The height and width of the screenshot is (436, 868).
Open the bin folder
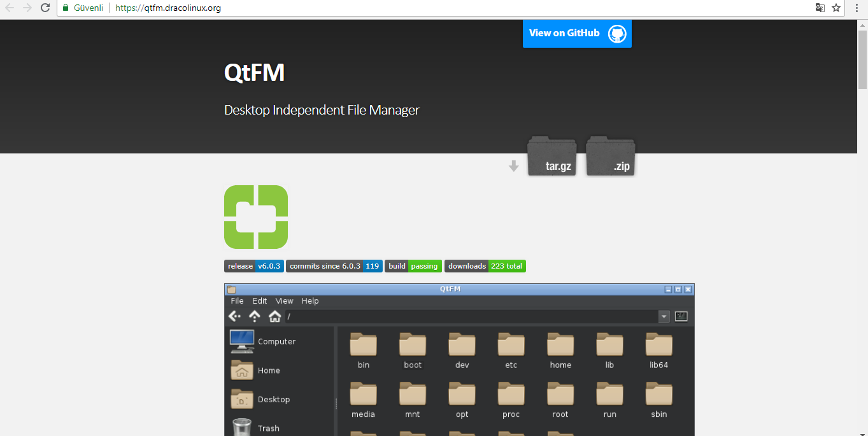[364, 351]
